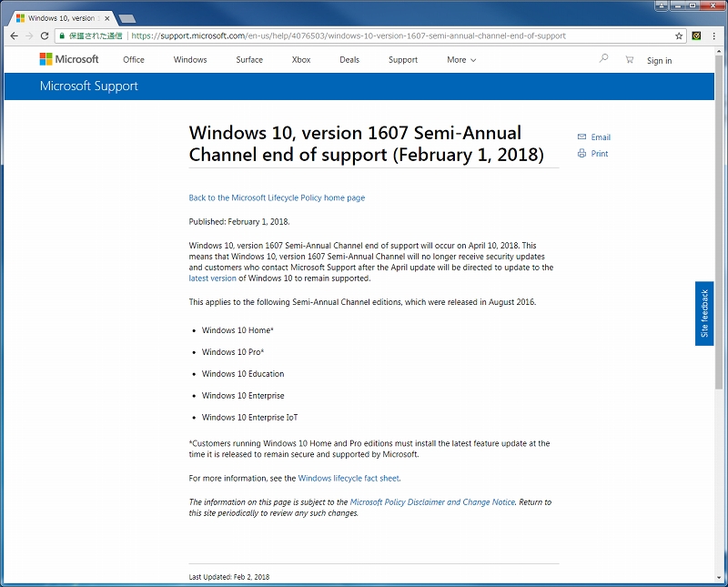Click the Email envelope icon

[581, 137]
